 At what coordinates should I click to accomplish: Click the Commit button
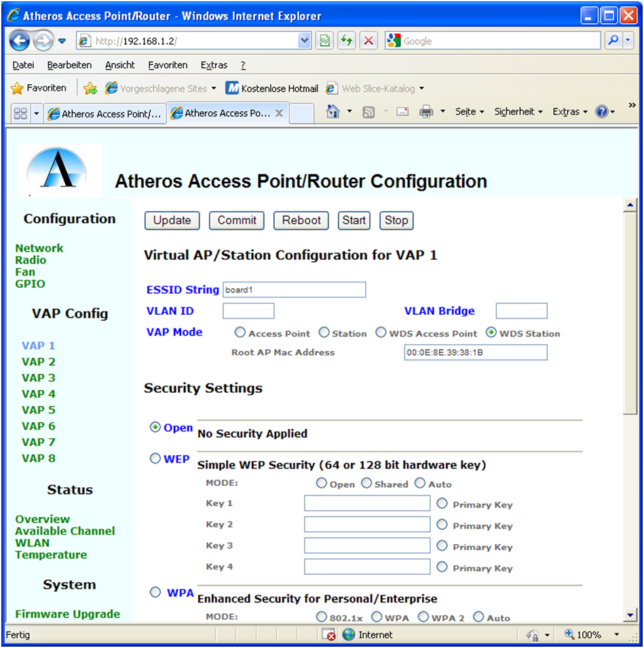coord(237,221)
